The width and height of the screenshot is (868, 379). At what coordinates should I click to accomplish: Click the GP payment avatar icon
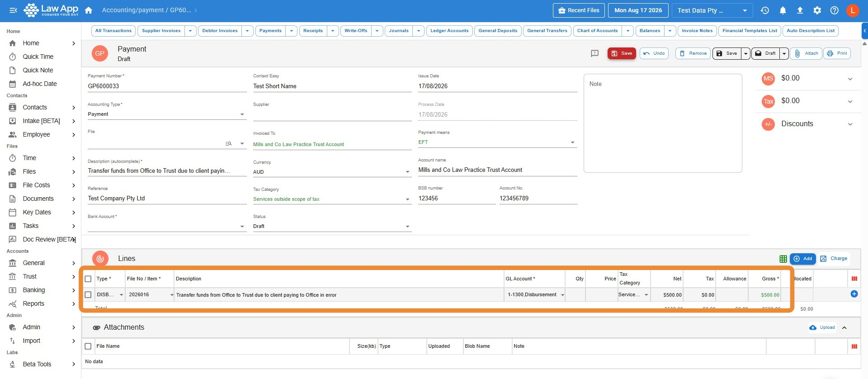99,53
